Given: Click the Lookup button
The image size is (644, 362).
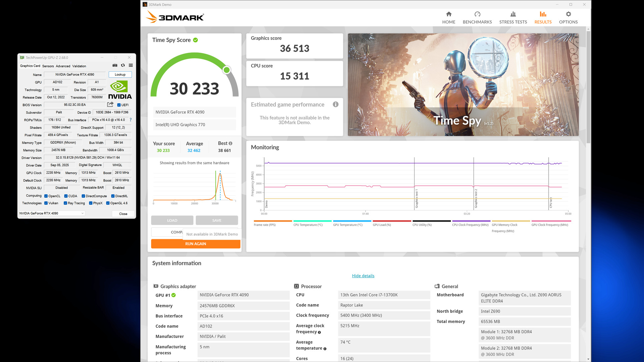Looking at the screenshot, I should click(120, 75).
